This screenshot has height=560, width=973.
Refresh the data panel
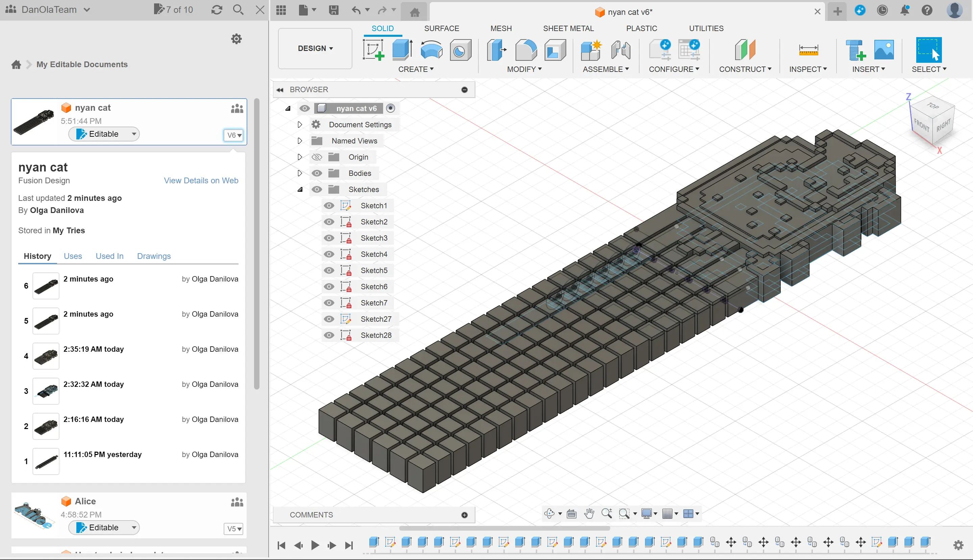(217, 9)
